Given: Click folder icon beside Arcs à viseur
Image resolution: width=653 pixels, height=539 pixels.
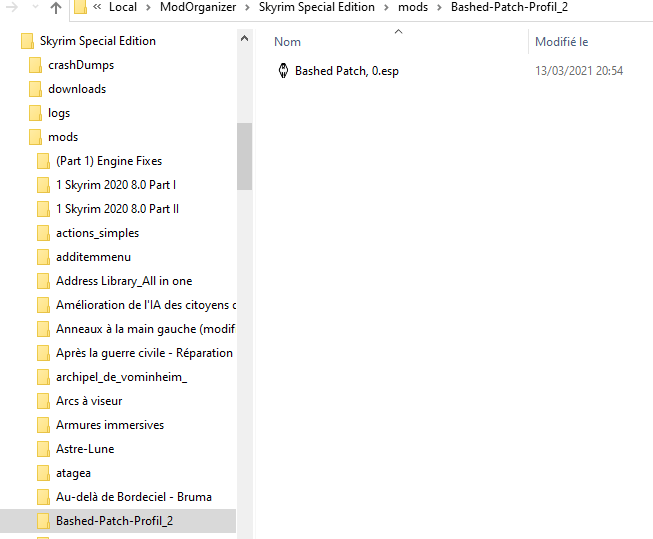Looking at the screenshot, I should [43, 402].
